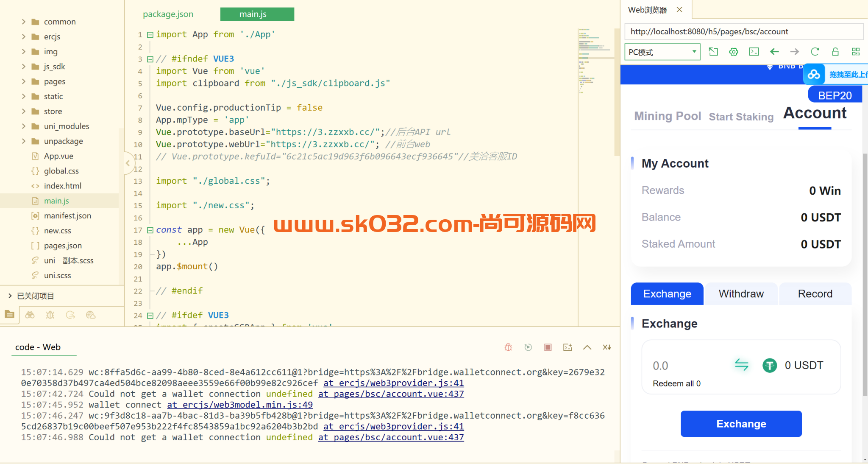Open the browser settings gear icon

click(x=734, y=52)
